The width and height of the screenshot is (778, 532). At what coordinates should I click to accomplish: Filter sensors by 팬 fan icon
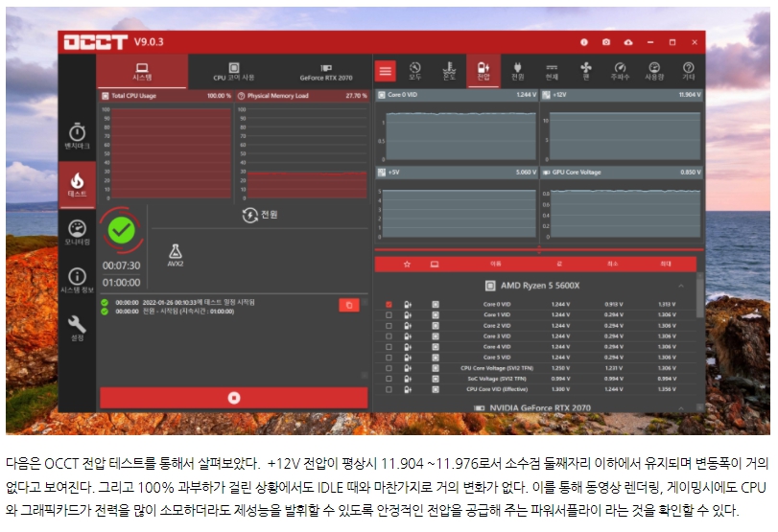(586, 71)
